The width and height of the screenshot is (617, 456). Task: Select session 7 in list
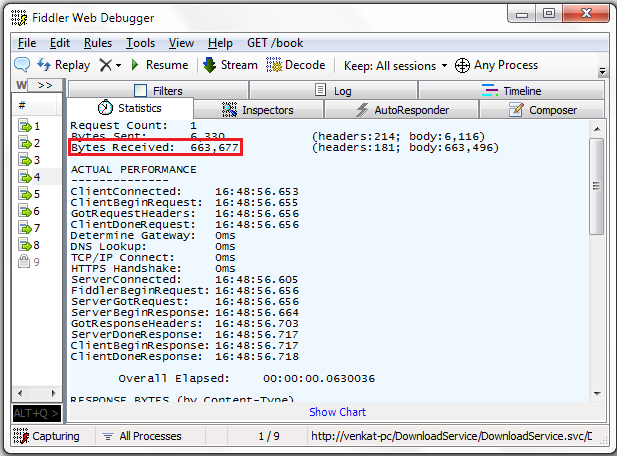coord(36,228)
